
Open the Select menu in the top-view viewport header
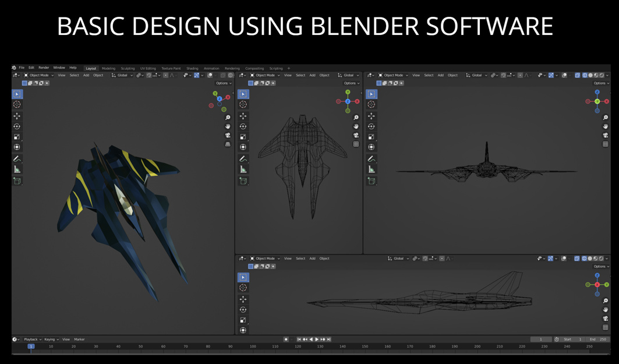(300, 75)
